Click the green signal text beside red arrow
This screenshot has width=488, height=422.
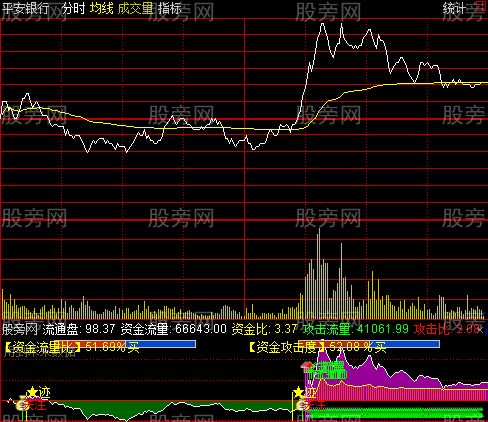(x=327, y=371)
